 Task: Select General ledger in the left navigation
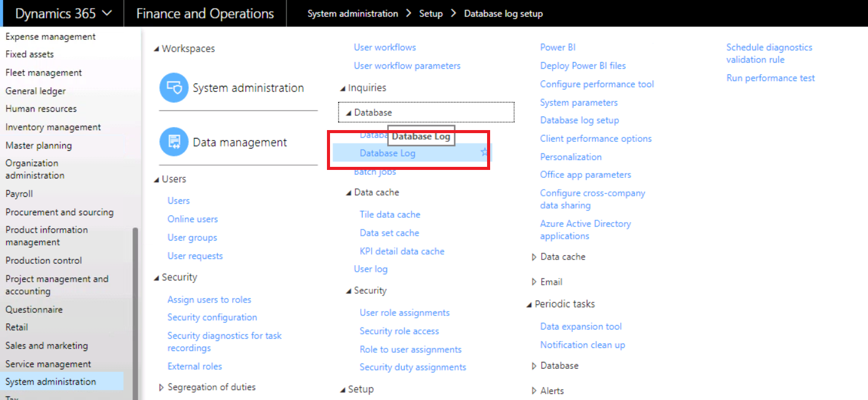click(37, 90)
